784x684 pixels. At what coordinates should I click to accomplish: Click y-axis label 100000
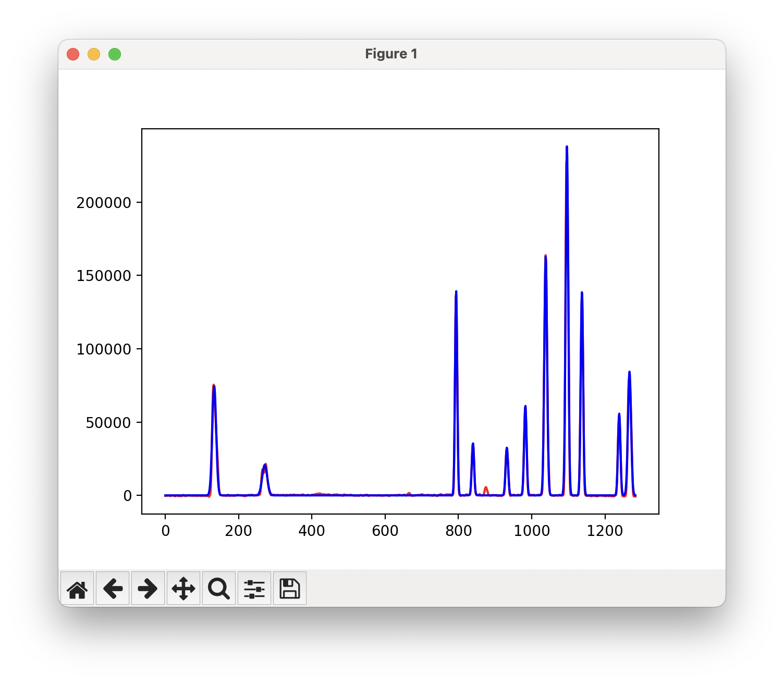(x=104, y=349)
